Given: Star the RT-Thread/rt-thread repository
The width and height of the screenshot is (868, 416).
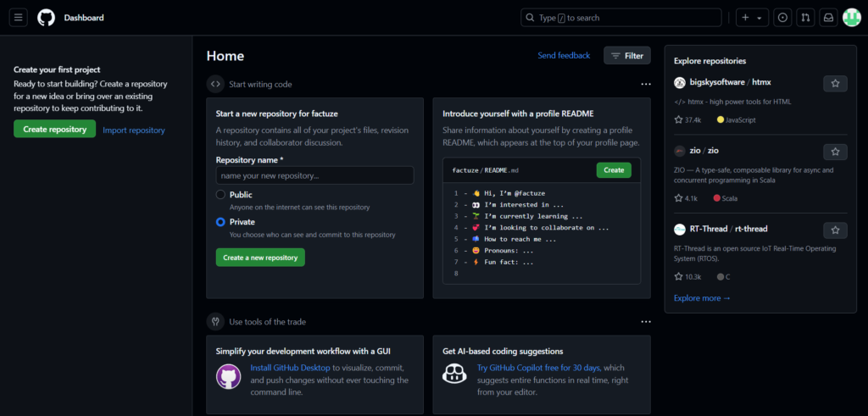Looking at the screenshot, I should coord(835,230).
